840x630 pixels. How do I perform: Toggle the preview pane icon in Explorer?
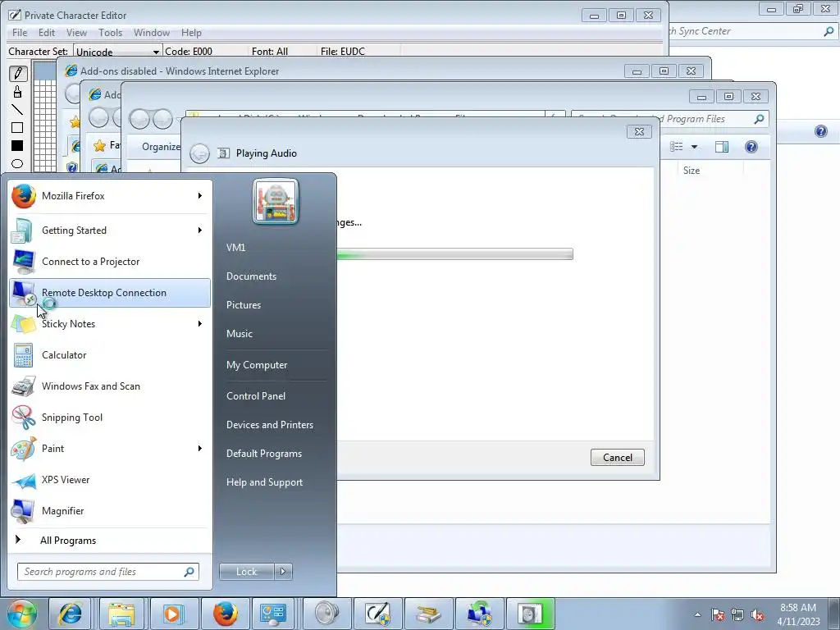[722, 147]
